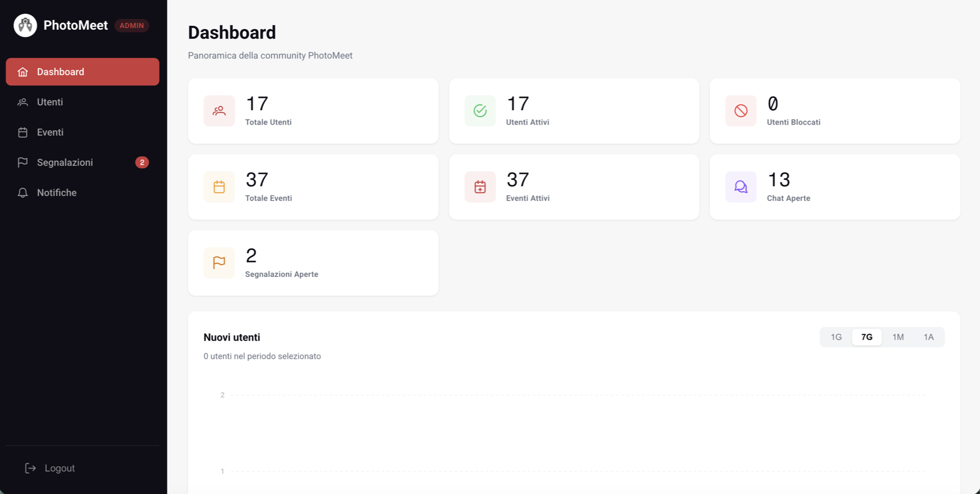Viewport: 980px width, 494px height.
Task: Select the 1G period range
Action: pyautogui.click(x=836, y=337)
